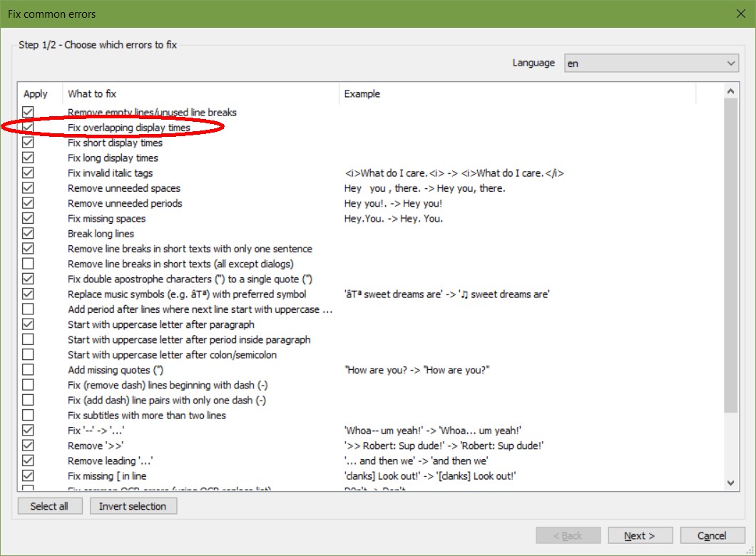This screenshot has height=556, width=756.
Task: Select the 'Hey you , there.' example text
Action: pyautogui.click(x=425, y=188)
